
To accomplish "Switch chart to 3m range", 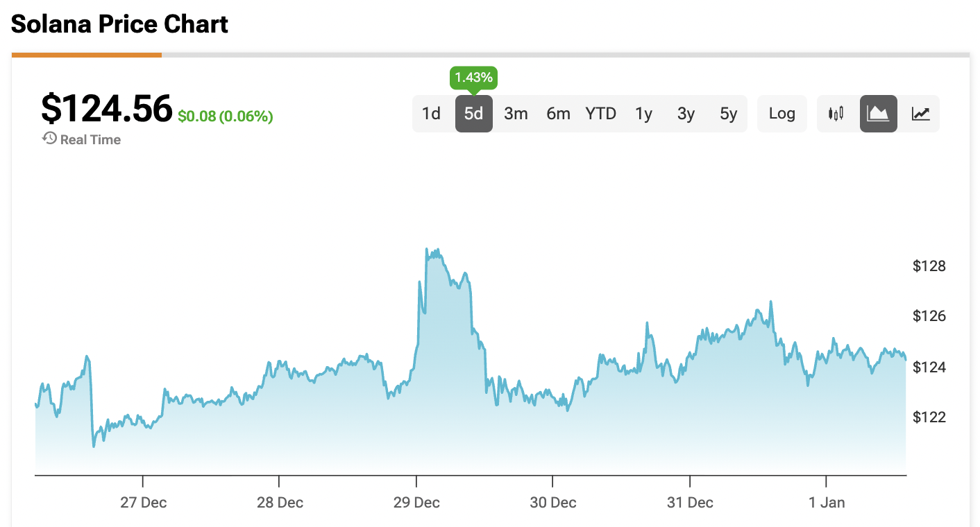I will click(x=516, y=114).
